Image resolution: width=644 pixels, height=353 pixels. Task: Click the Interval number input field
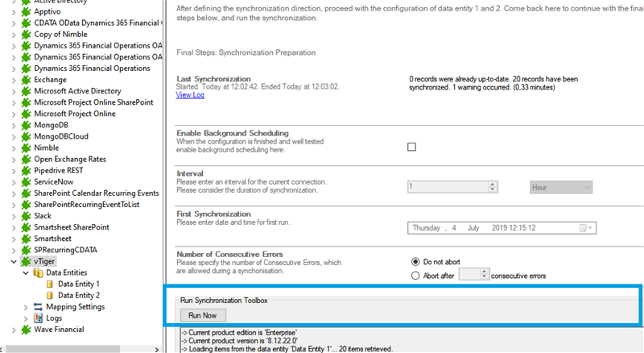(x=447, y=187)
